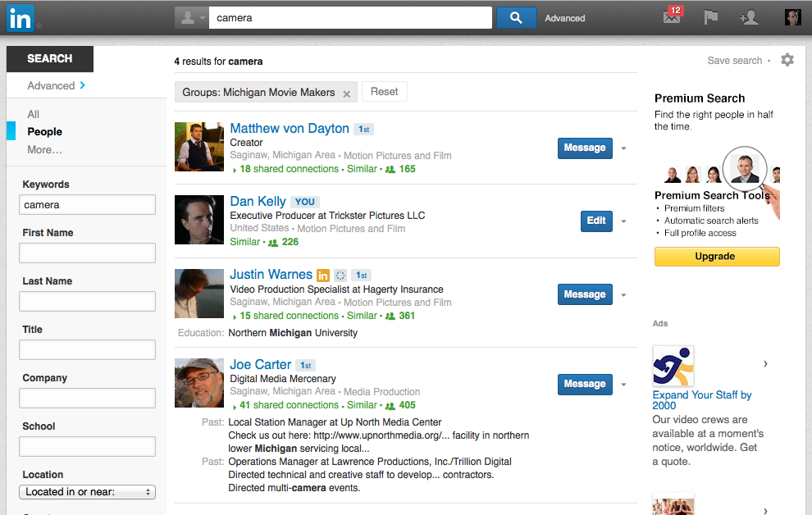
Task: Click the Keywords field in the sidebar
Action: pyautogui.click(x=87, y=204)
